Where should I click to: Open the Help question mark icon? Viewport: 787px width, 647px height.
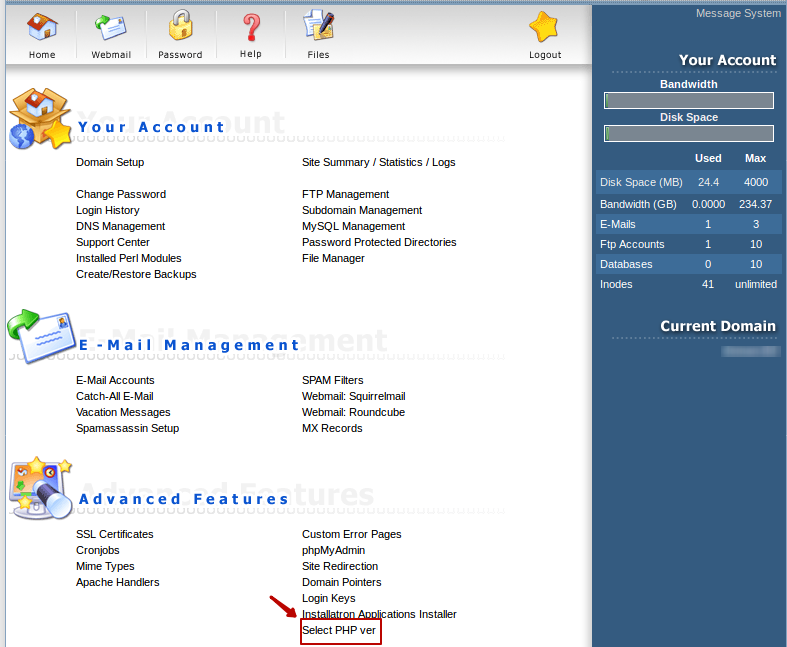click(x=250, y=28)
